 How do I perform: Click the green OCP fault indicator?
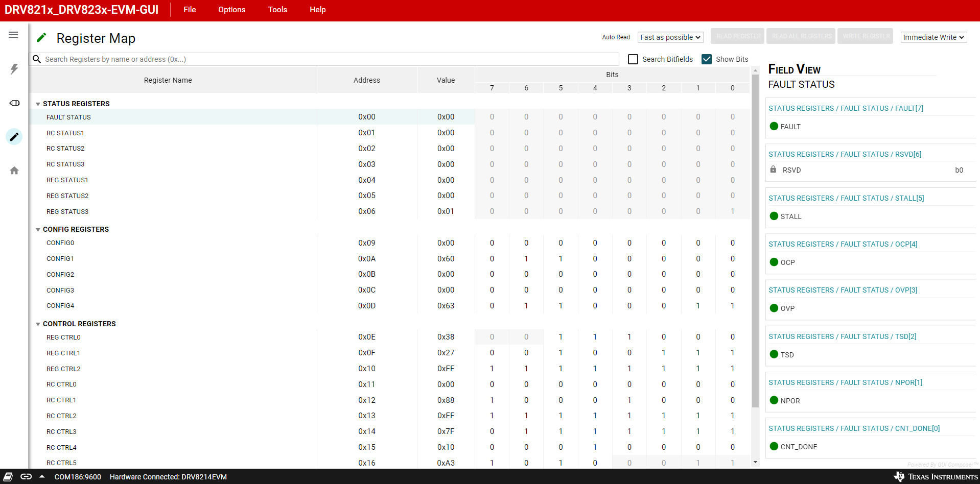coord(774,262)
